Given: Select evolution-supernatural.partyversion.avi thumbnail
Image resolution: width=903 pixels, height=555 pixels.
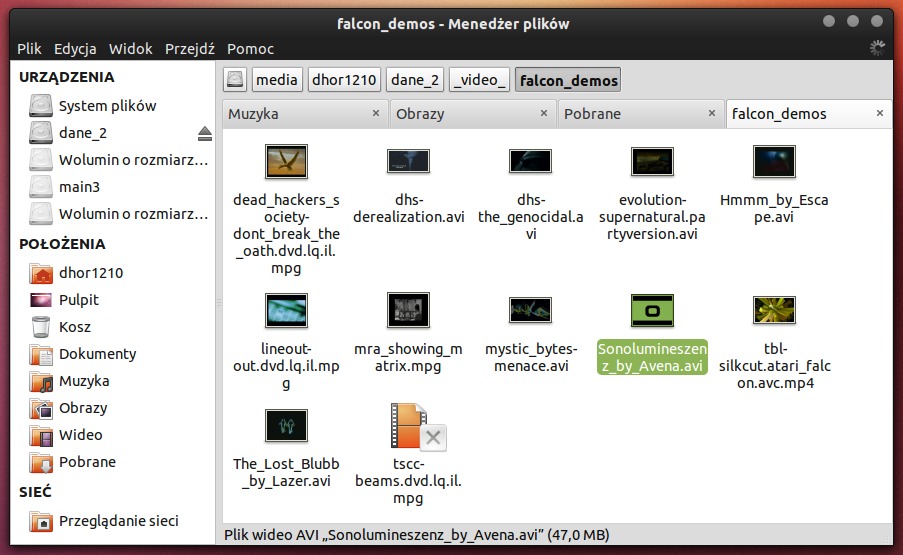Looking at the screenshot, I should pos(652,161).
